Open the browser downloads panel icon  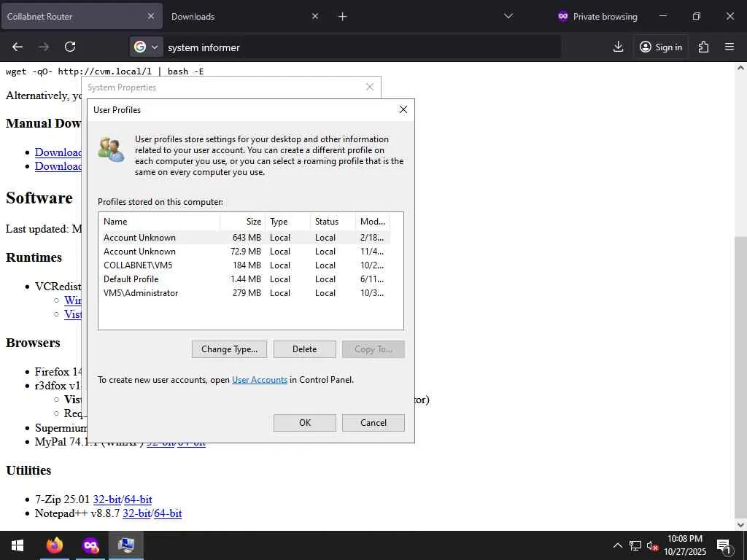[x=618, y=47]
